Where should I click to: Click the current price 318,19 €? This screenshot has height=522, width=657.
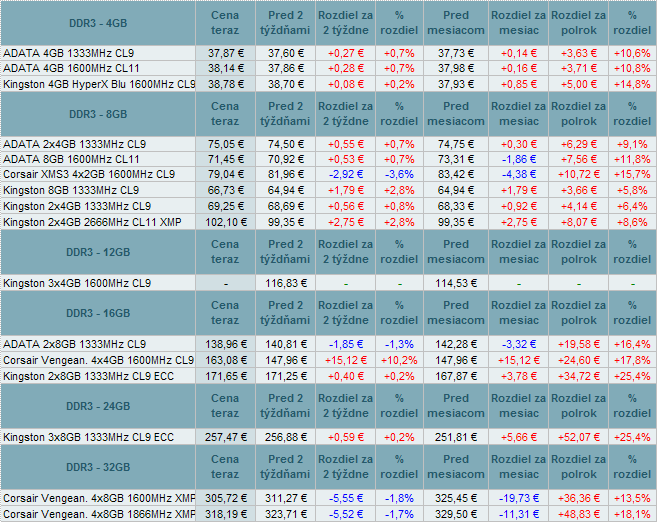[x=226, y=514]
